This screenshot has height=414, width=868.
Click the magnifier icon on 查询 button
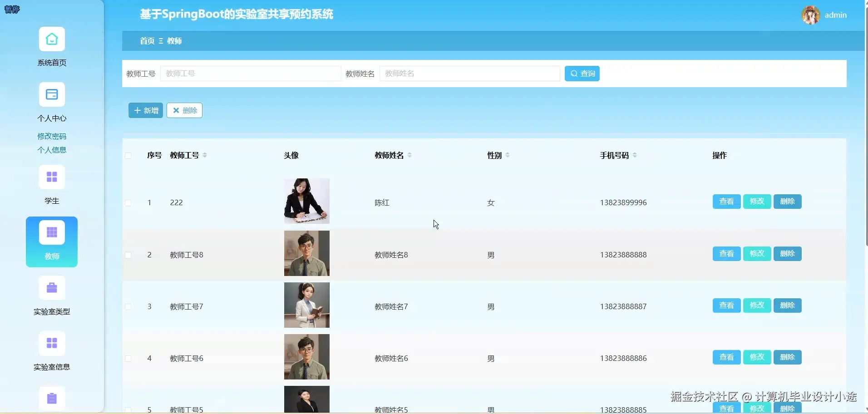[x=574, y=73]
